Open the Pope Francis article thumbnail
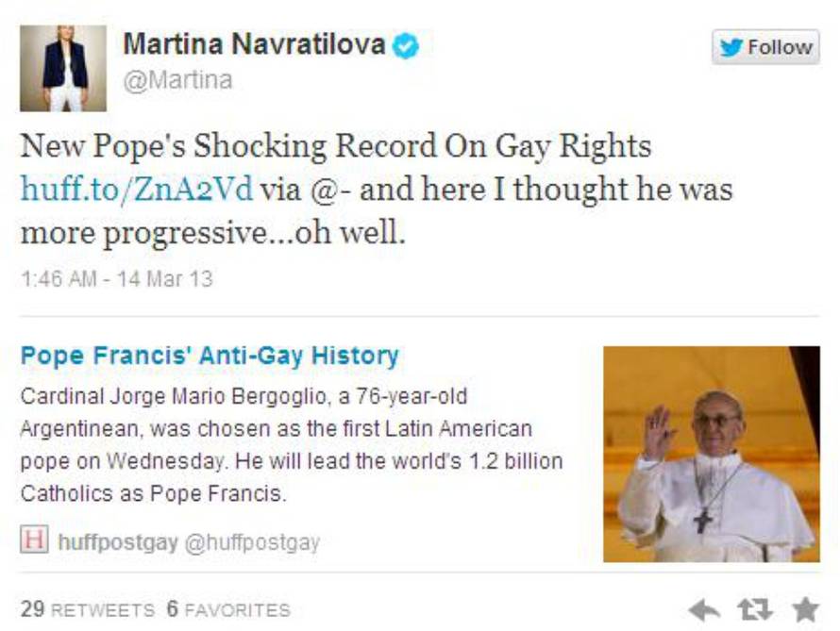The width and height of the screenshot is (840, 631). (712, 454)
